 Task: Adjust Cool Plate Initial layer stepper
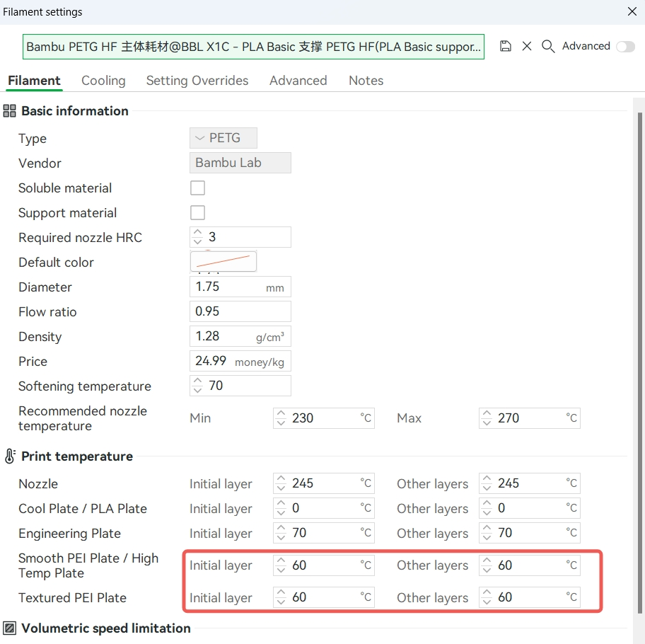(x=281, y=508)
